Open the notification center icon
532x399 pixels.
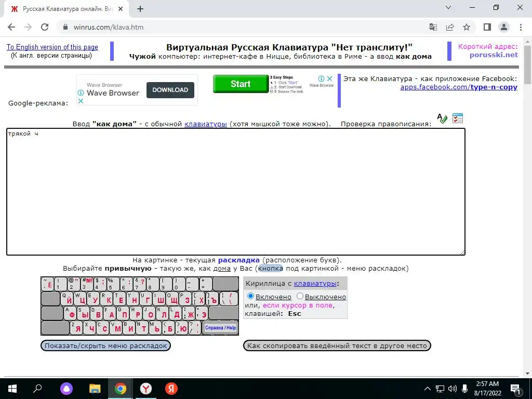[x=515, y=389]
